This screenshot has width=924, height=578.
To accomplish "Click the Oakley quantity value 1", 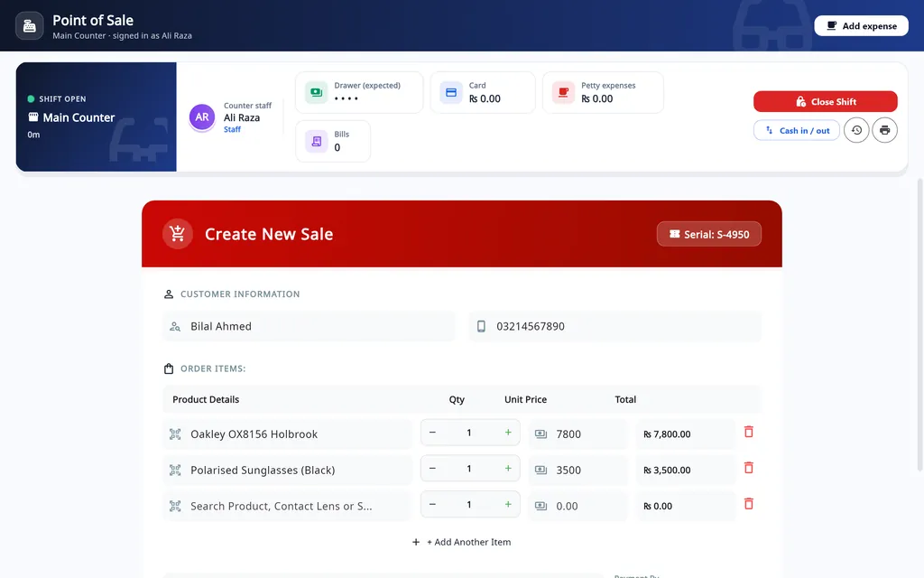I will pyautogui.click(x=469, y=433).
